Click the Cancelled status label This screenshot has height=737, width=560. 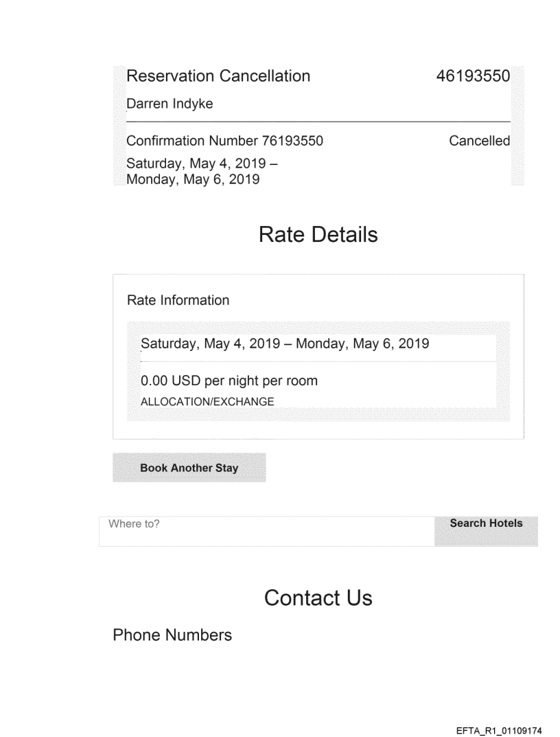[479, 141]
